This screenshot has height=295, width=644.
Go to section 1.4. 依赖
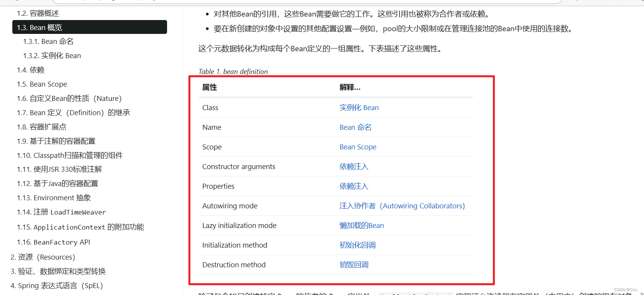tap(31, 70)
